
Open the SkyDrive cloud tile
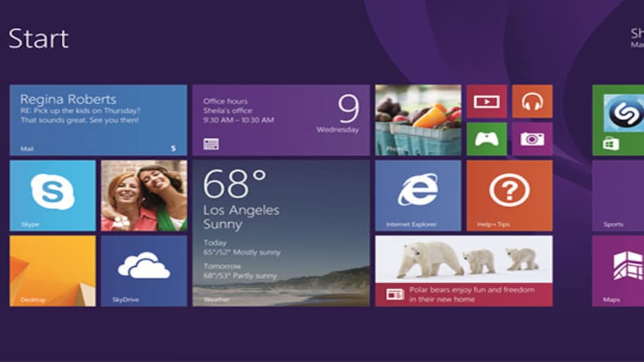coord(143,270)
